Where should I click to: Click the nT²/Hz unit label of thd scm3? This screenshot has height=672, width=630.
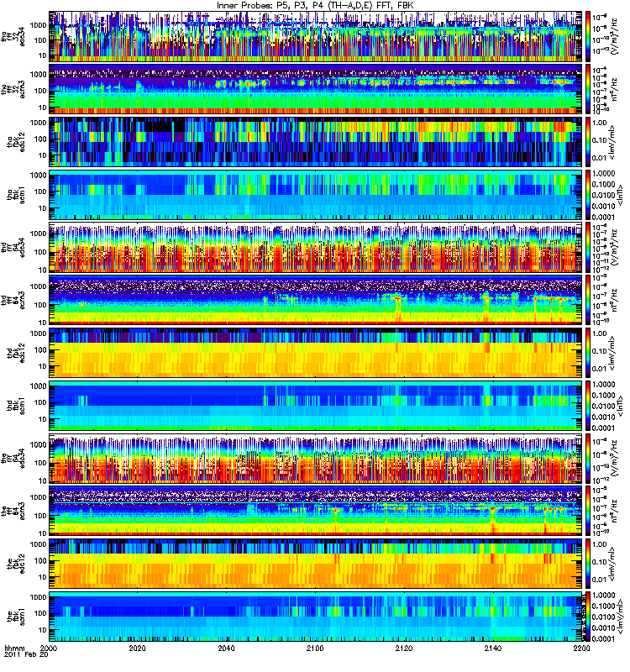(x=615, y=300)
